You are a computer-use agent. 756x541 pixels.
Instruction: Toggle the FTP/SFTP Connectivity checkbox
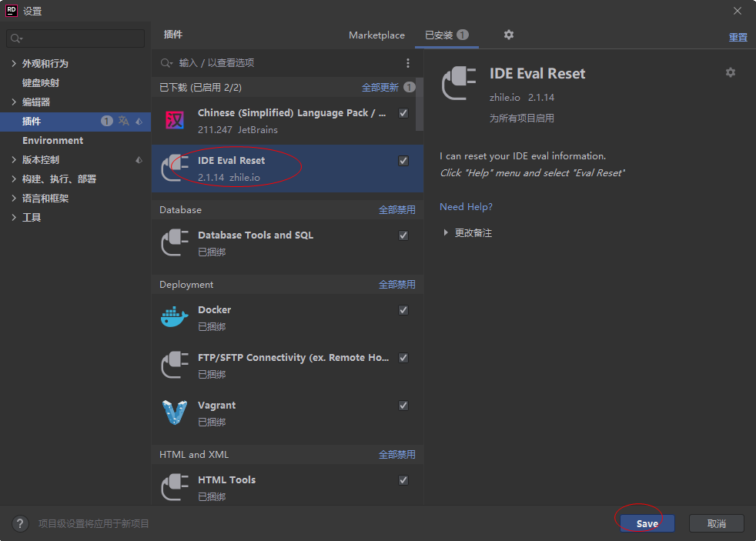click(403, 358)
